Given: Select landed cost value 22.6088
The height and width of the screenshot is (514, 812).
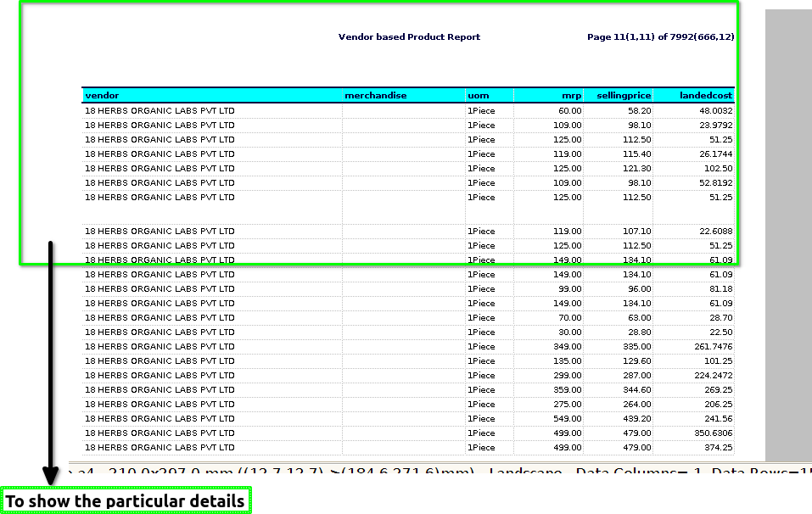Looking at the screenshot, I should point(715,232).
